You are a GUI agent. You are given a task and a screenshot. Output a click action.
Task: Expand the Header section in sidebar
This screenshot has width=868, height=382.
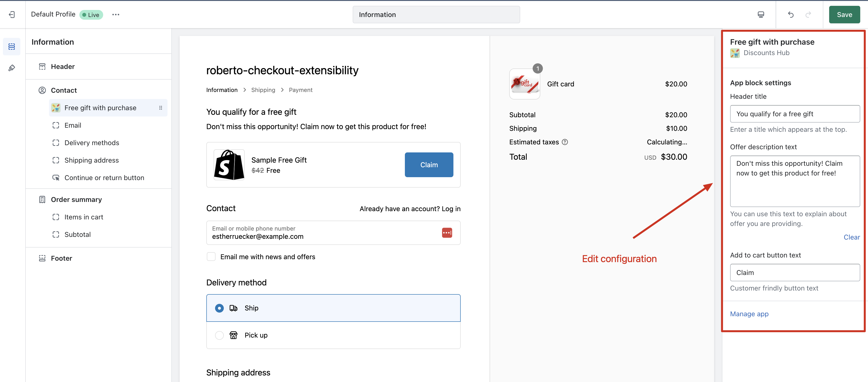tap(63, 67)
